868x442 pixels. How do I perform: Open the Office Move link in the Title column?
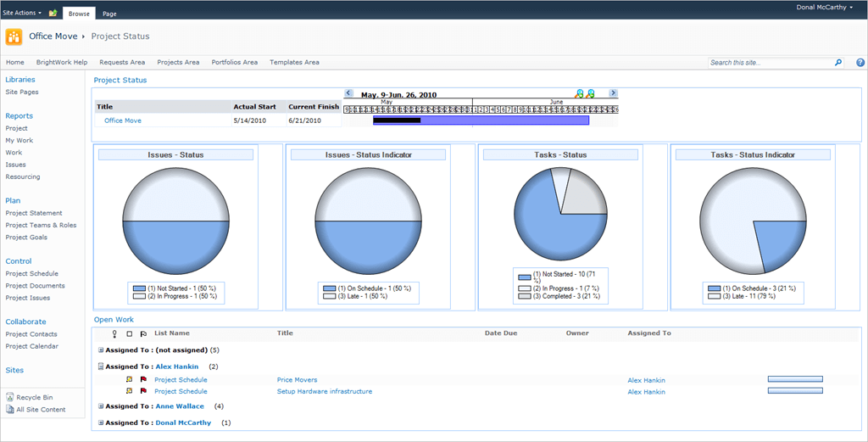point(123,120)
